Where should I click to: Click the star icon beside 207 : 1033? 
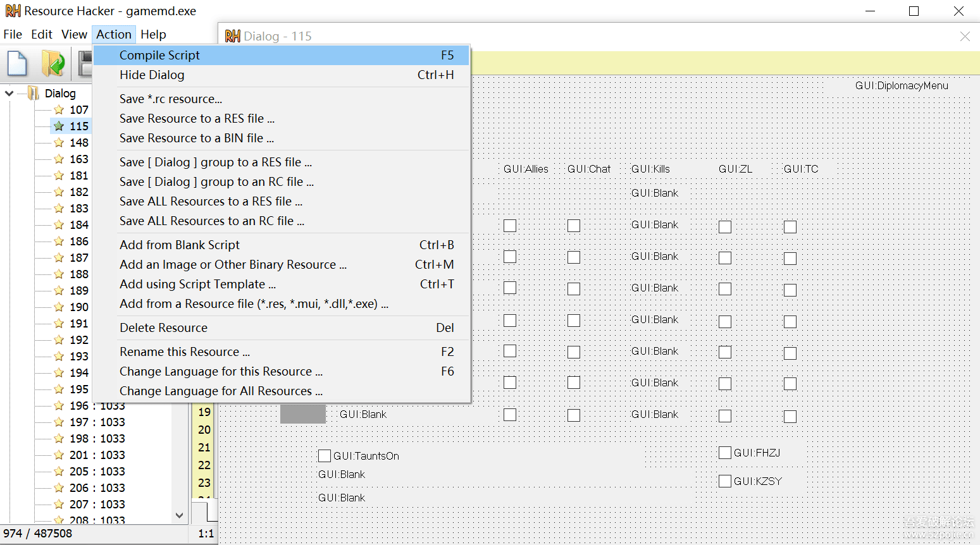point(59,505)
